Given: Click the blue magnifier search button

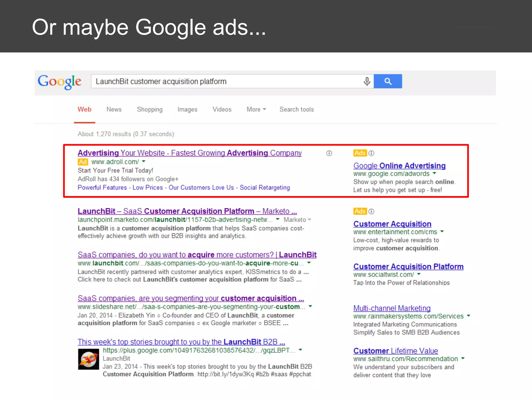Looking at the screenshot, I should click(388, 81).
